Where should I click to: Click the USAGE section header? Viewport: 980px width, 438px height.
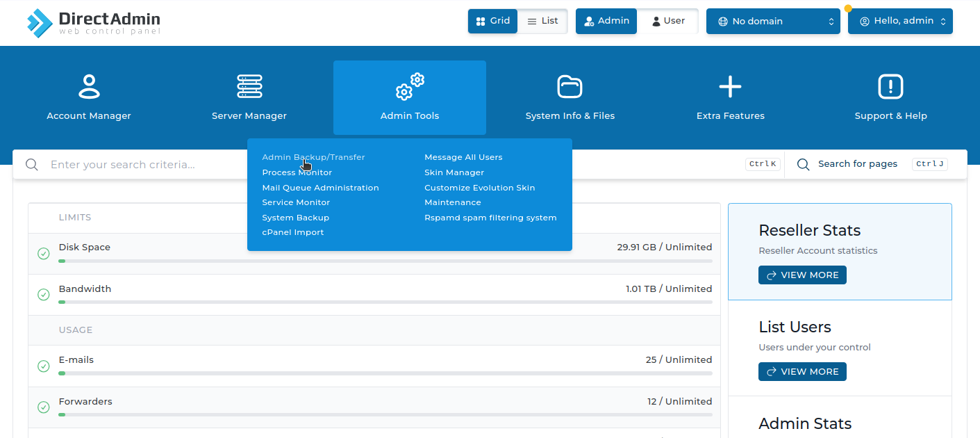pos(76,330)
